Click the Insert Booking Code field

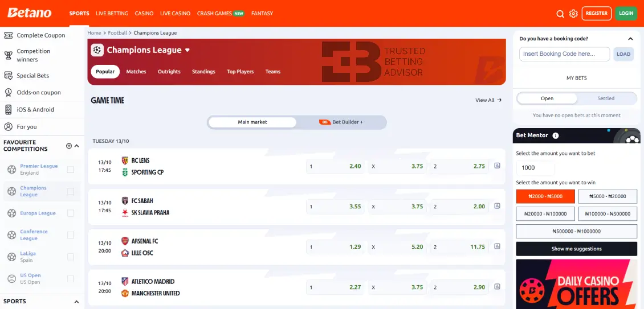pyautogui.click(x=564, y=53)
